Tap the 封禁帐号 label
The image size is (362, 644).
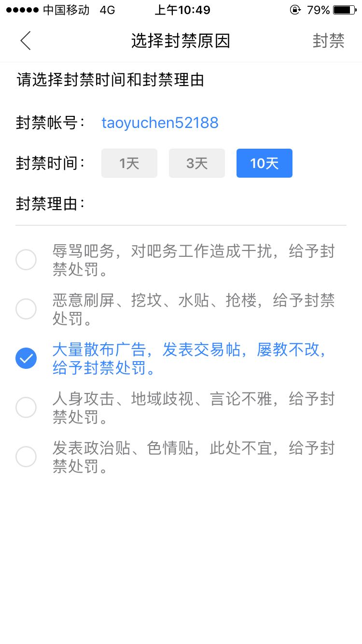pyautogui.click(x=50, y=123)
